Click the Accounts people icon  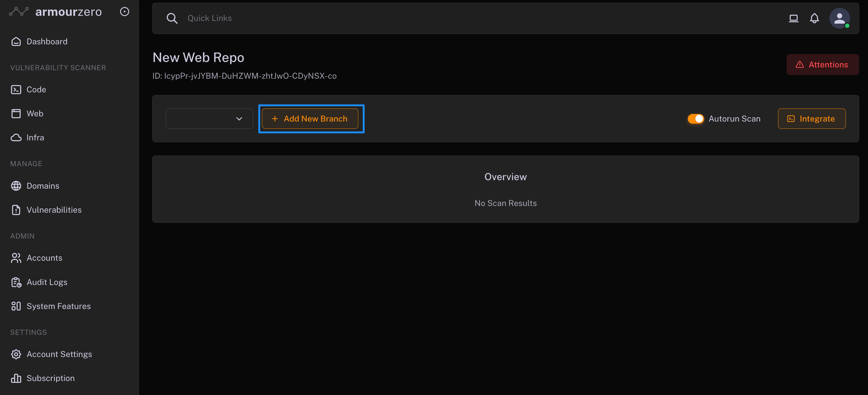click(16, 258)
